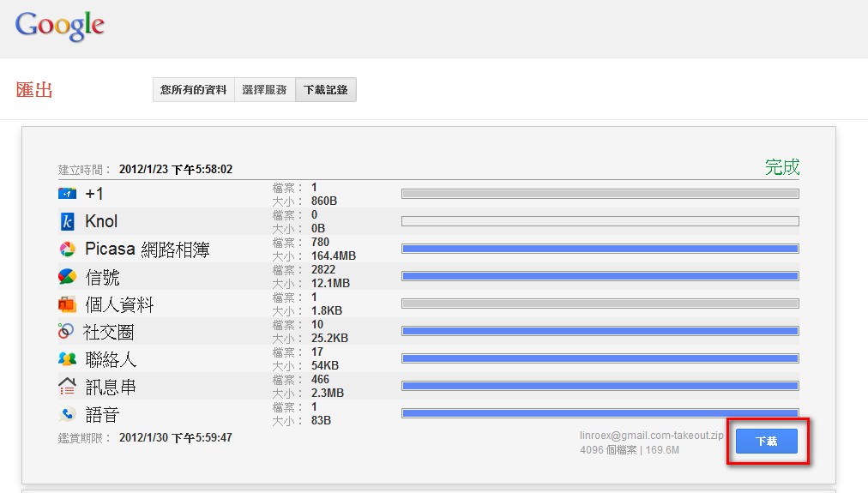The height and width of the screenshot is (493, 868).
Task: Switch to the 選擇服務 tab
Action: pos(265,90)
